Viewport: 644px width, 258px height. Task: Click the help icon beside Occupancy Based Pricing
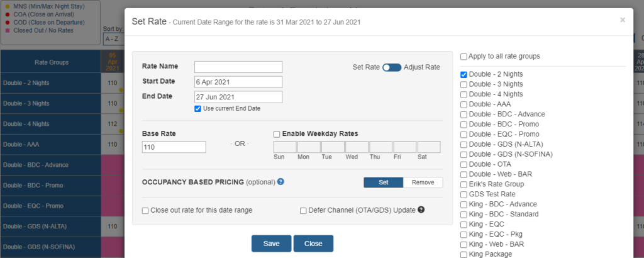280,182
